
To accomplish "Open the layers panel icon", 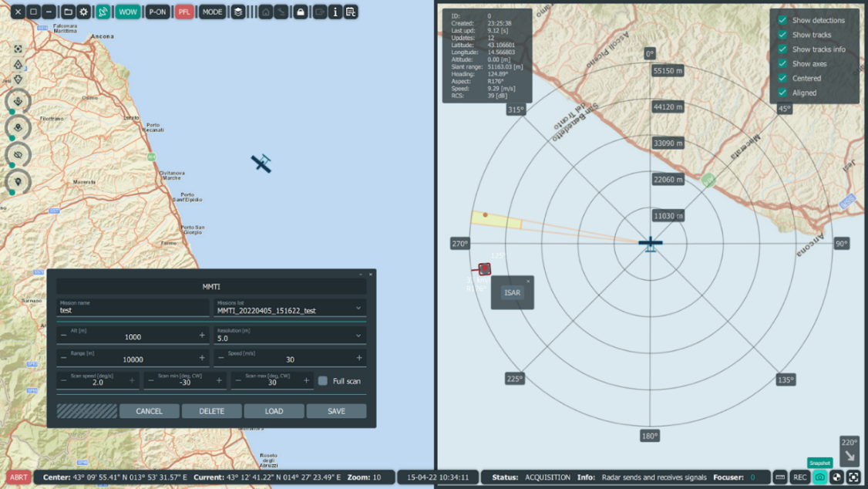I will tap(237, 12).
